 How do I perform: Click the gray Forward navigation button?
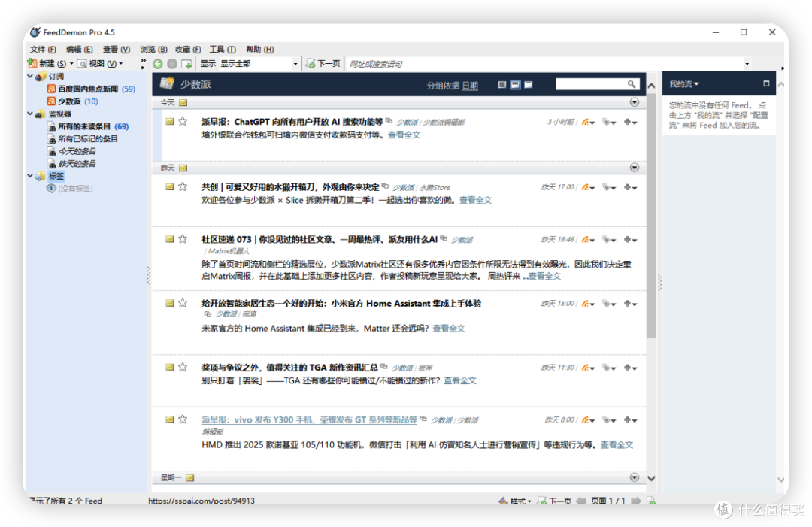click(172, 64)
